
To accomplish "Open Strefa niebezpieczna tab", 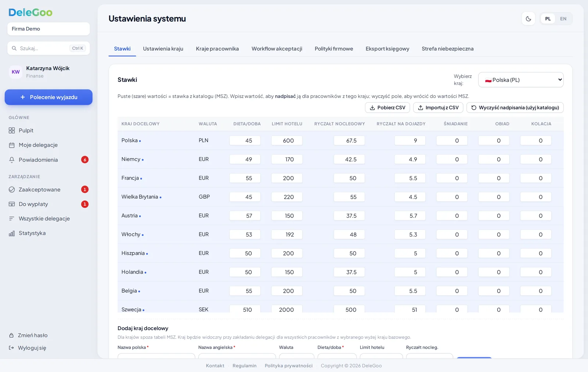I will [448, 48].
